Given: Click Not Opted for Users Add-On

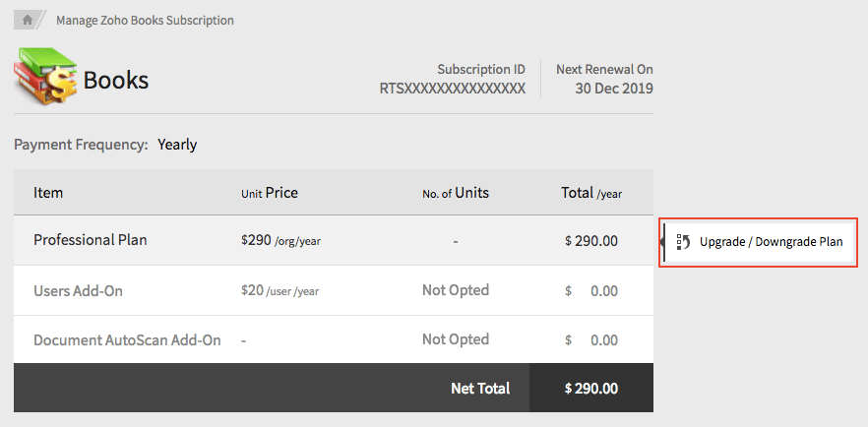Looking at the screenshot, I should [456, 290].
